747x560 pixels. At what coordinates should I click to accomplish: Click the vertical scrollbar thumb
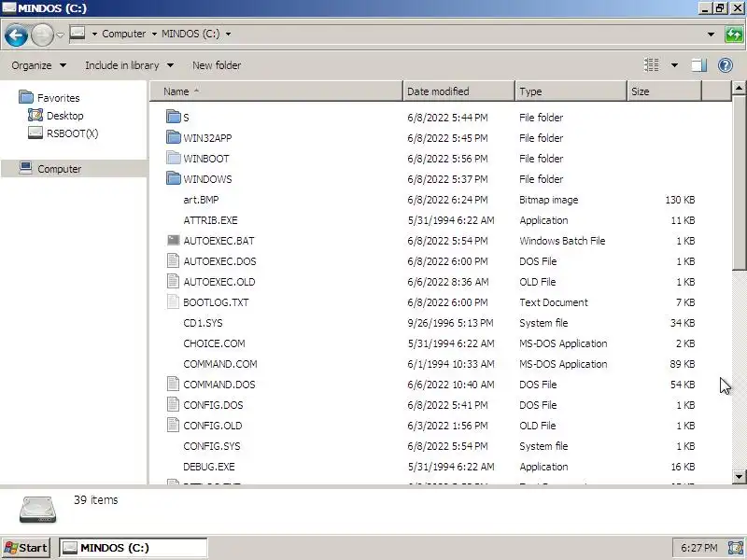[739, 182]
